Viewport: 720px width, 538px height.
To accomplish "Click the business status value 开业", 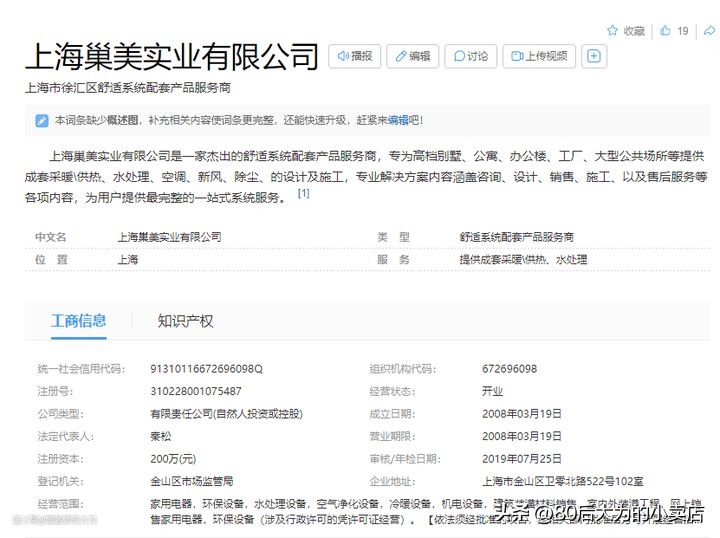I will pos(492,391).
